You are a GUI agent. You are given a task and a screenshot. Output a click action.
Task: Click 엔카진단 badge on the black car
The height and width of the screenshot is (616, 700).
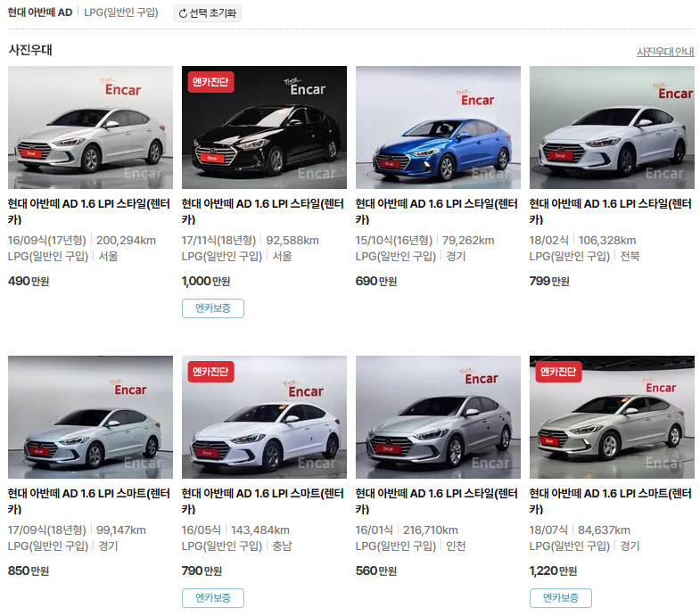tap(210, 82)
